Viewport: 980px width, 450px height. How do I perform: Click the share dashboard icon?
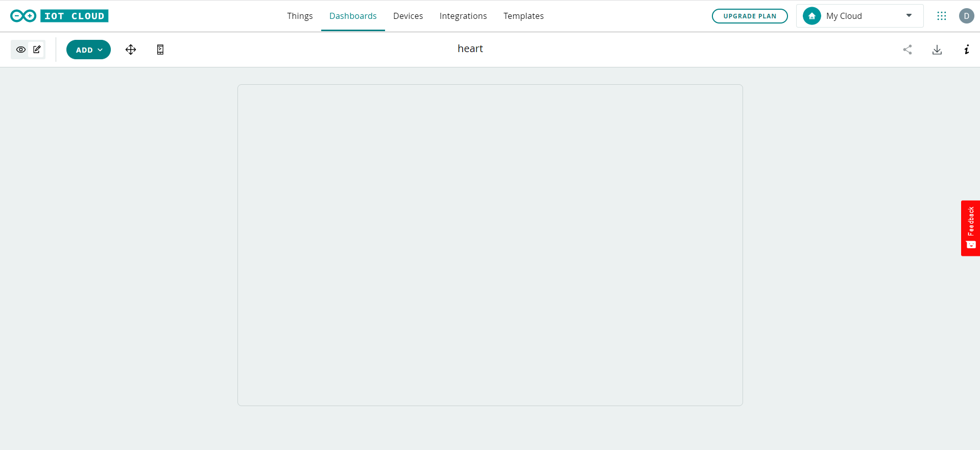[x=907, y=50]
